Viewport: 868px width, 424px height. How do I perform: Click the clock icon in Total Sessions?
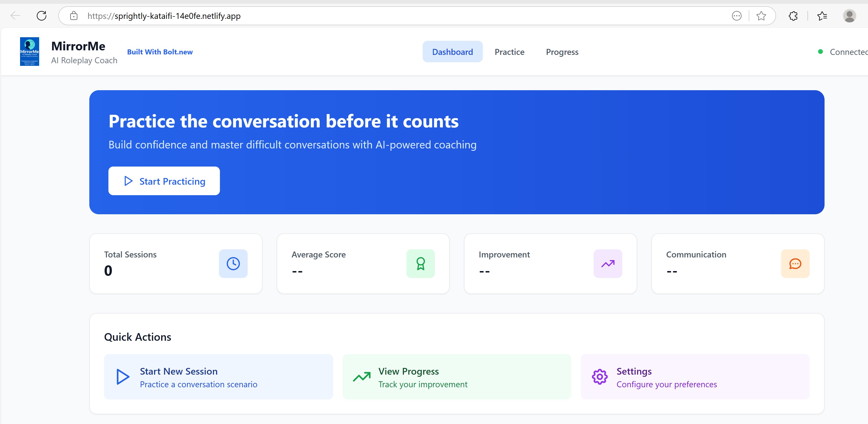(x=233, y=263)
